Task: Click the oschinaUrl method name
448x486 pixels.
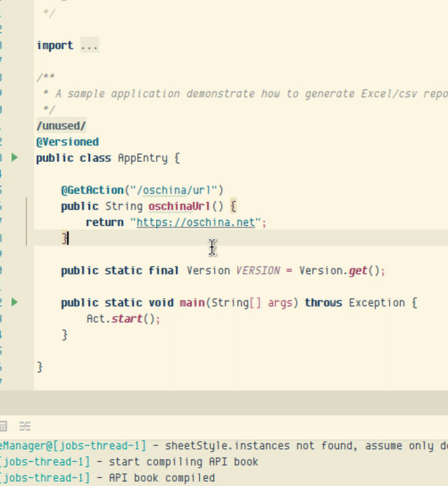Action: (179, 206)
